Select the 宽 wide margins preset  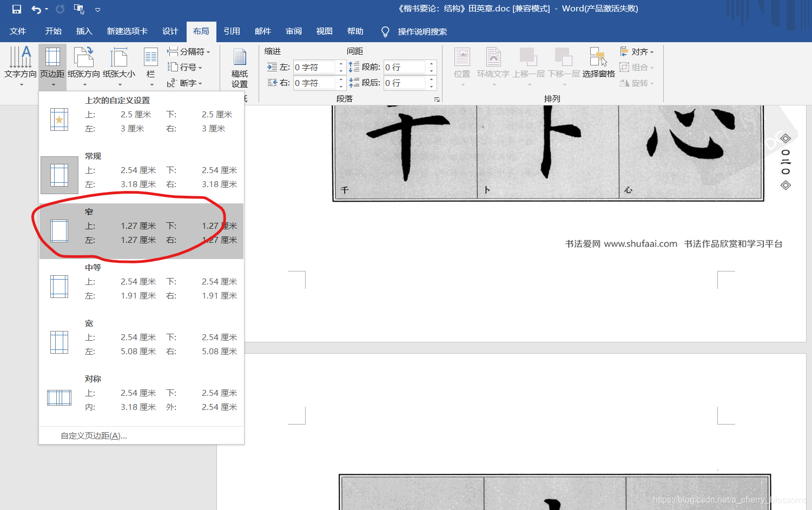click(x=141, y=343)
